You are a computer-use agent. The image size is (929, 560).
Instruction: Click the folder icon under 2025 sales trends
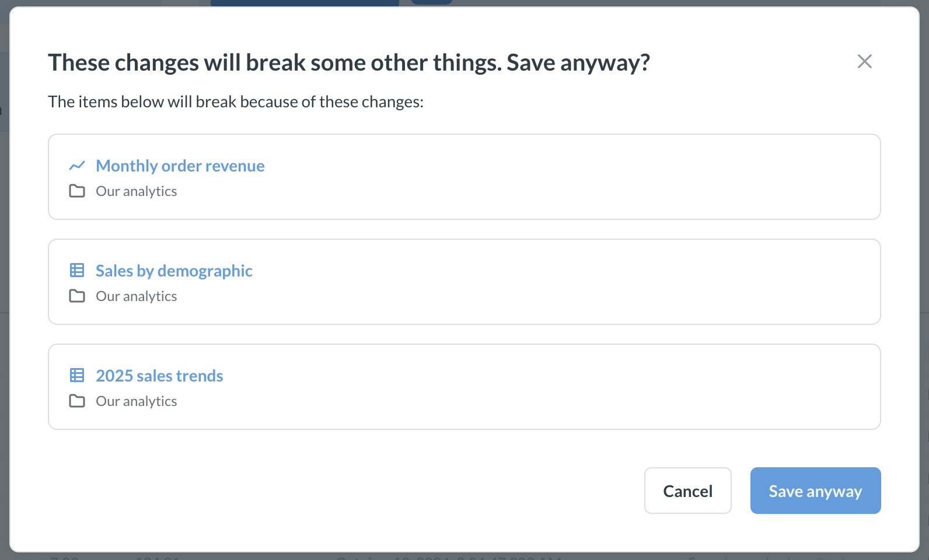(77, 401)
